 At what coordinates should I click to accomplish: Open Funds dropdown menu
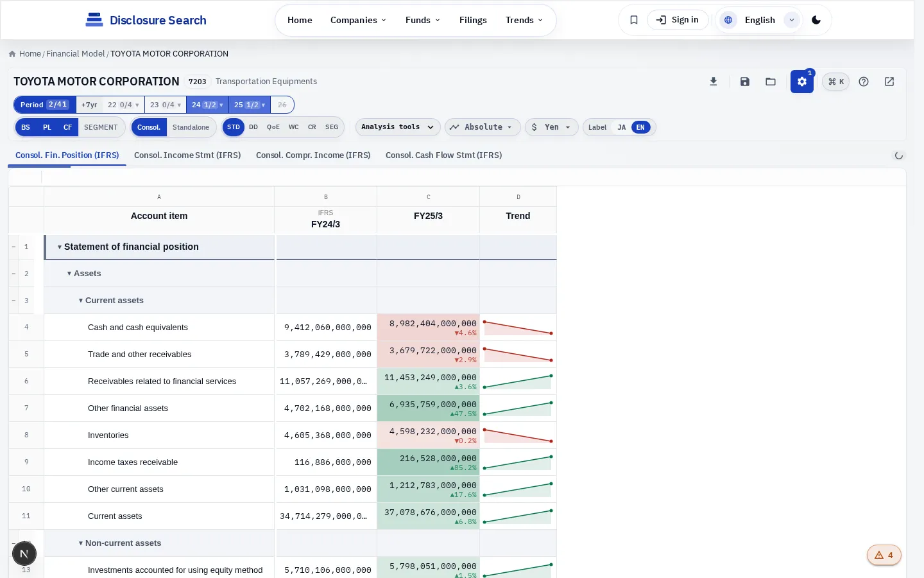click(422, 20)
